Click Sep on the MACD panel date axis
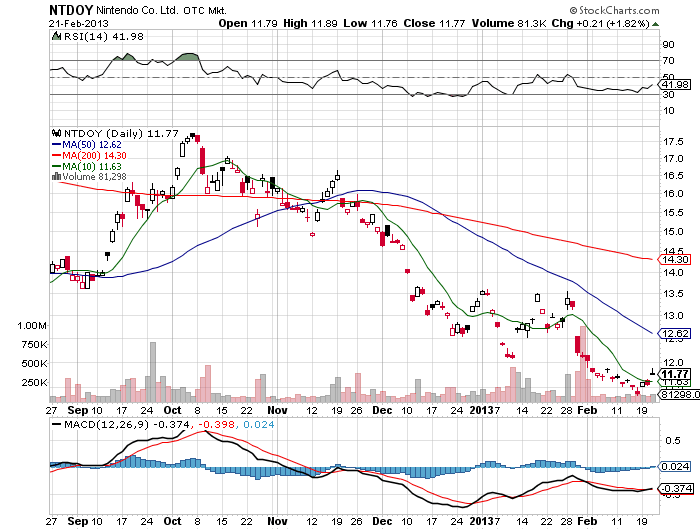Image resolution: width=700 pixels, height=530 pixels. [77, 521]
